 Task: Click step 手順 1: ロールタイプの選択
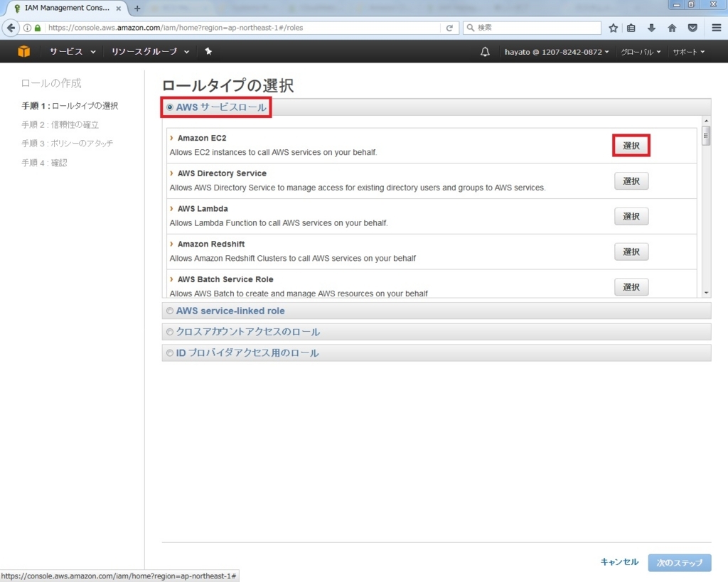pyautogui.click(x=70, y=106)
